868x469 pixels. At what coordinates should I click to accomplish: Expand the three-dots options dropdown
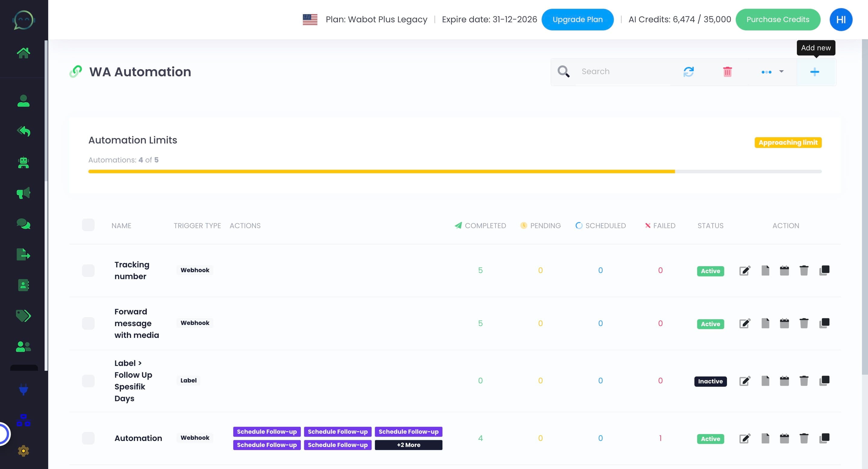pos(772,72)
